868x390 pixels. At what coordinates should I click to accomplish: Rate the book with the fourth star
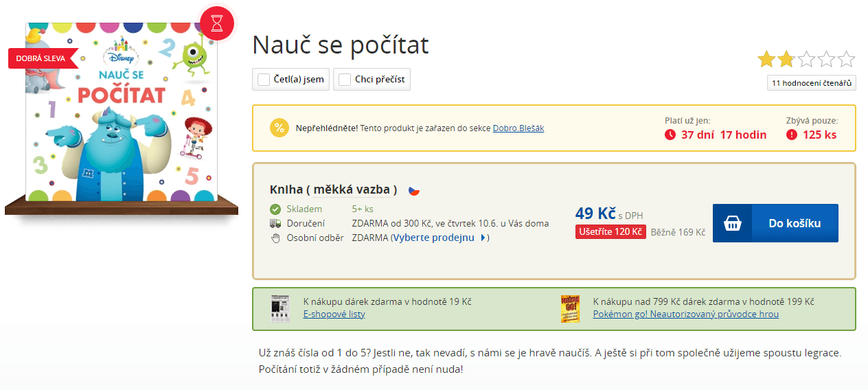pos(826,59)
